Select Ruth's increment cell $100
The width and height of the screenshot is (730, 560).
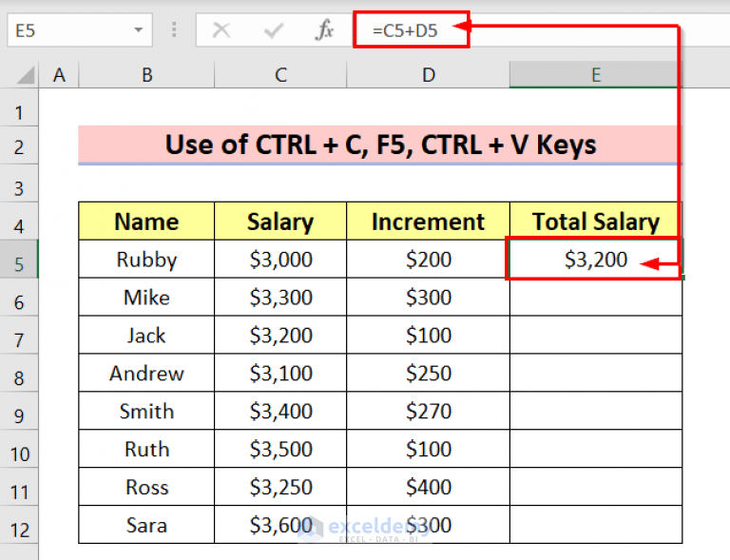(429, 449)
